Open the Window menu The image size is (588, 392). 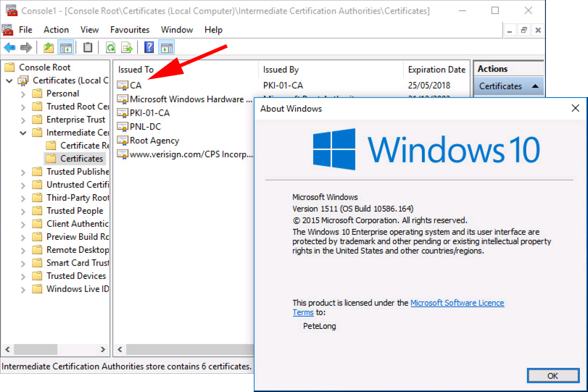177,30
